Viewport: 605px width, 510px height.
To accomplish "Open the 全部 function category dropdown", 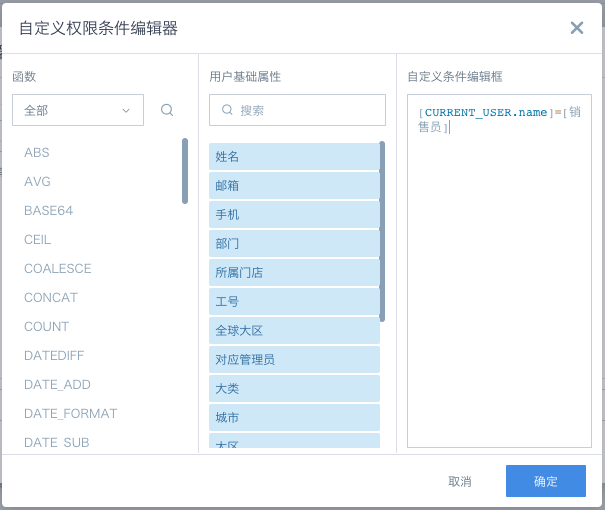I will tap(78, 110).
